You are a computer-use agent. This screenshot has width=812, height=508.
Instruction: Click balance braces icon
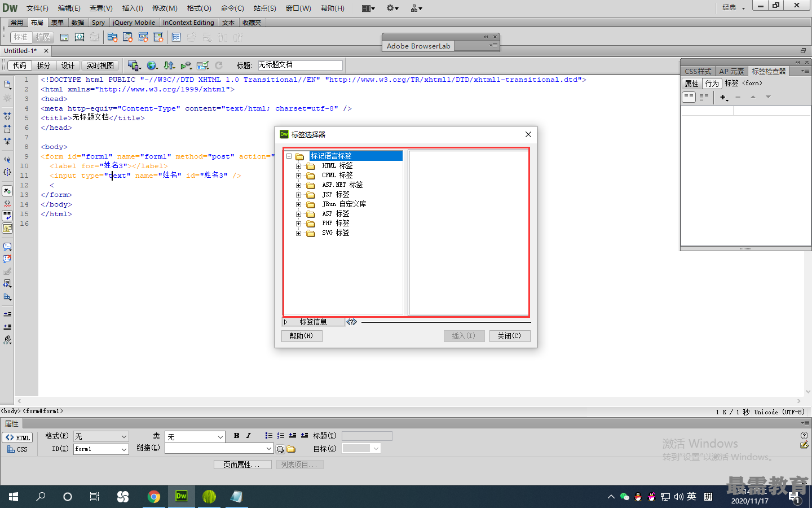tap(7, 172)
